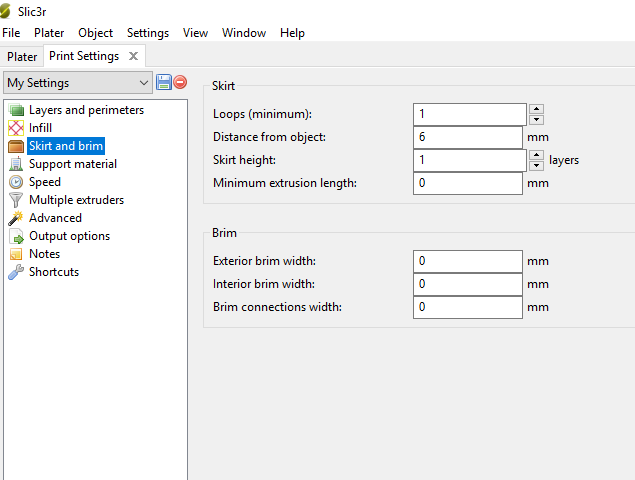This screenshot has width=635, height=480.
Task: Open the Window menu
Action: (x=244, y=33)
